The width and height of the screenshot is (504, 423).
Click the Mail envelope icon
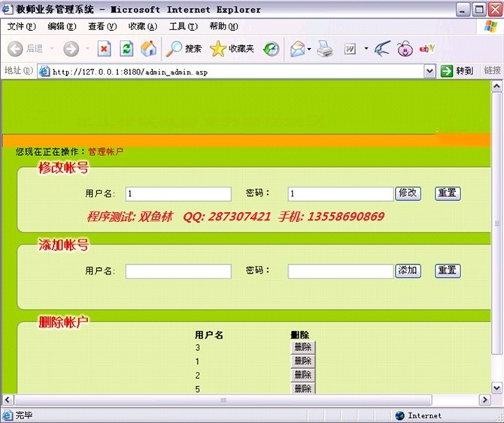click(x=297, y=49)
